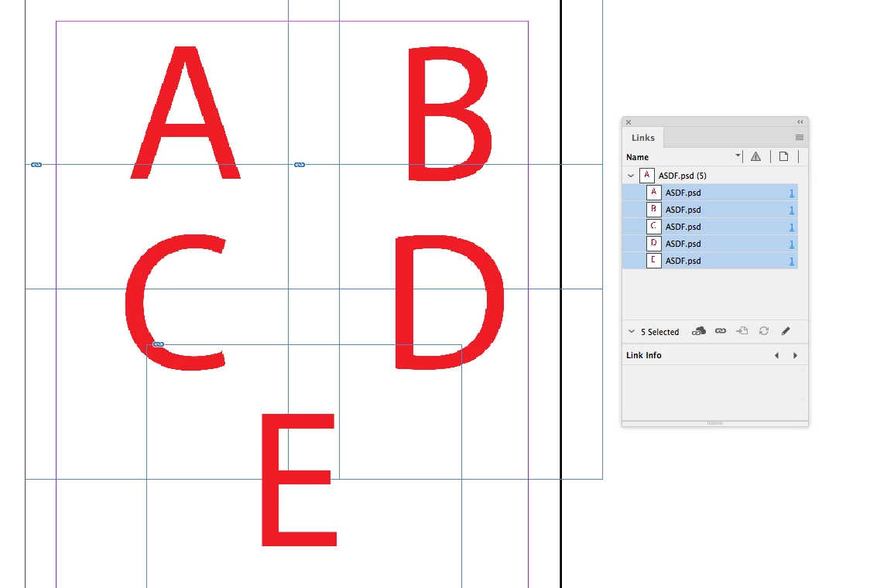The width and height of the screenshot is (894, 588).
Task: Click the ASDF.psd (5) parent row thumbnail
Action: tap(646, 176)
